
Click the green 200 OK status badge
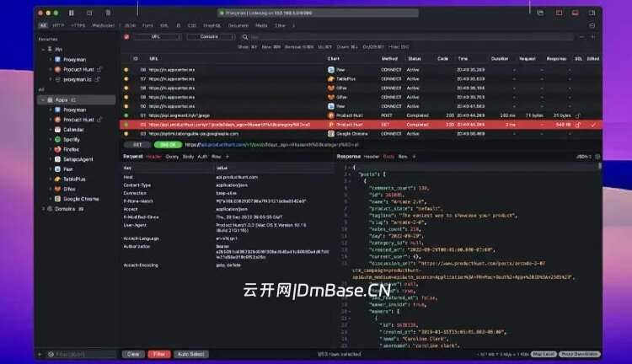point(168,145)
